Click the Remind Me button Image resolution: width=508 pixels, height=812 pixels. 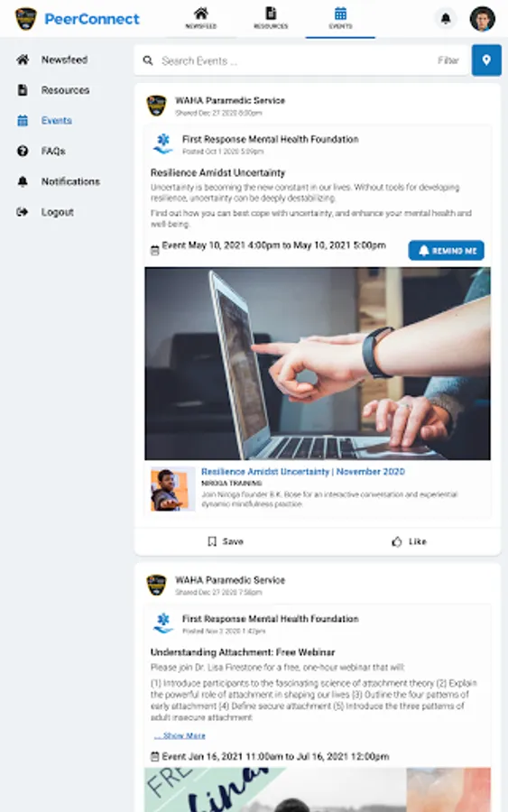point(446,251)
